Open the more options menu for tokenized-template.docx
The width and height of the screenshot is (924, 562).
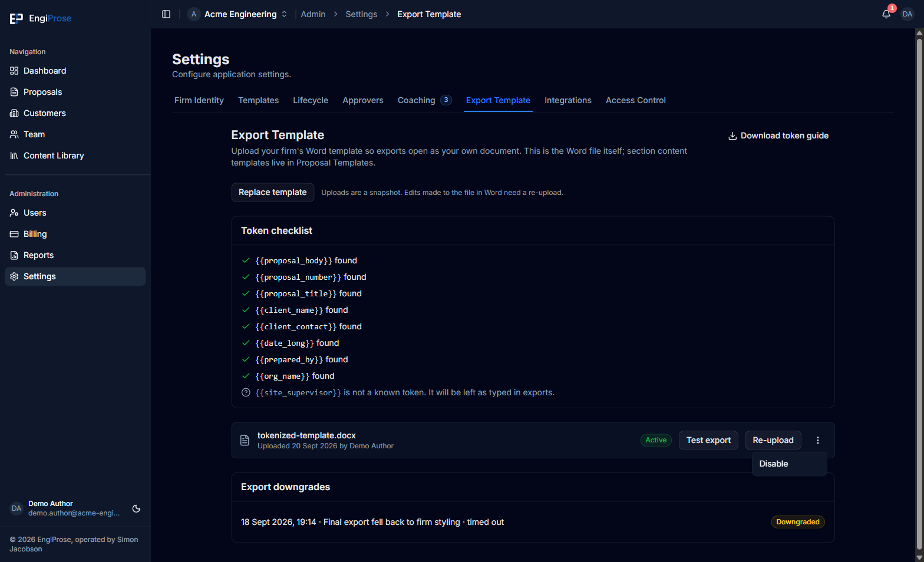coord(817,440)
